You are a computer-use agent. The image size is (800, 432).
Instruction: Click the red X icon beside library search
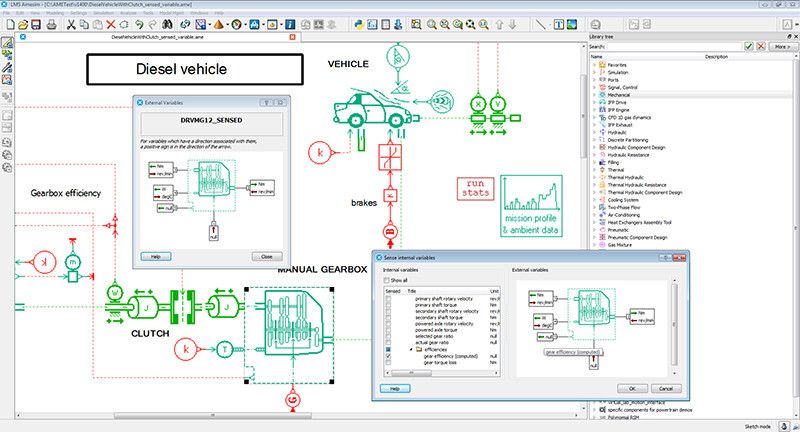click(761, 46)
